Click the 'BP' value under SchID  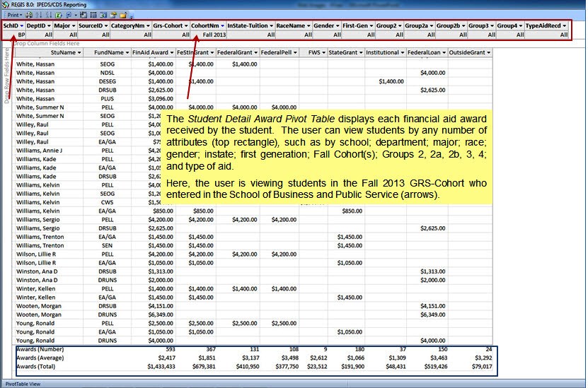tap(21, 35)
